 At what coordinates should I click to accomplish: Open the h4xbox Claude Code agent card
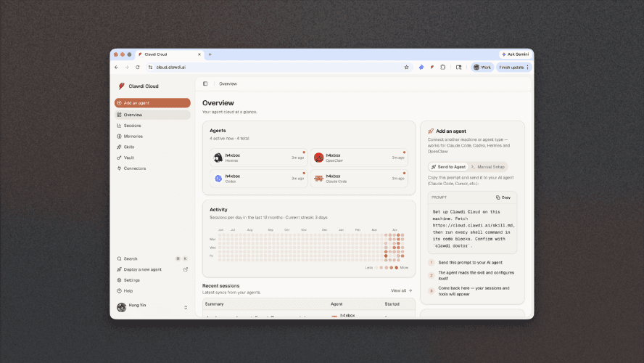coord(359,179)
